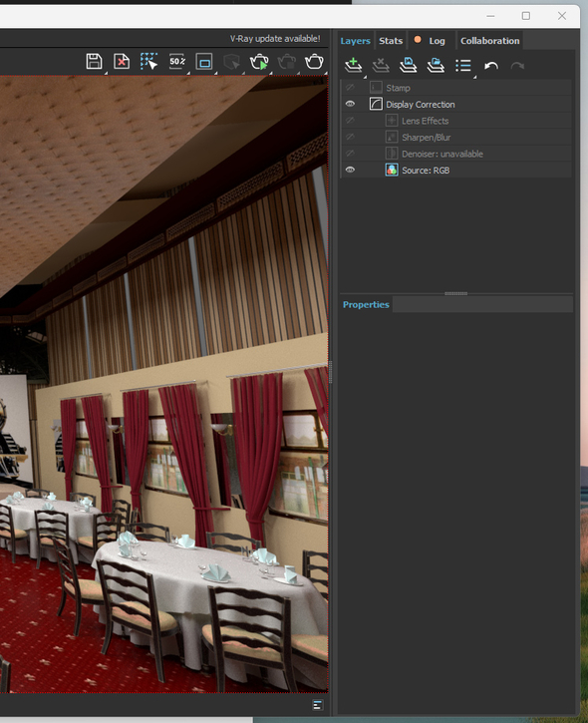Start interactive render with teapot play icon

pos(259,62)
